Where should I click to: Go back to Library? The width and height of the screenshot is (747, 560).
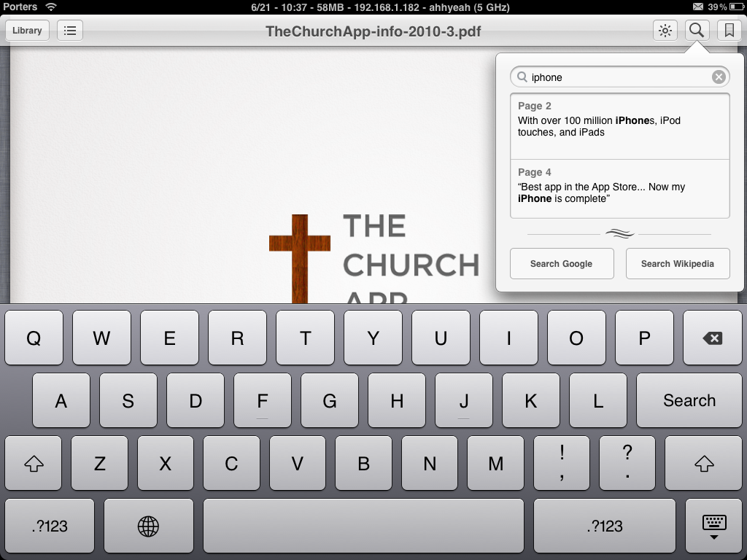coord(27,31)
